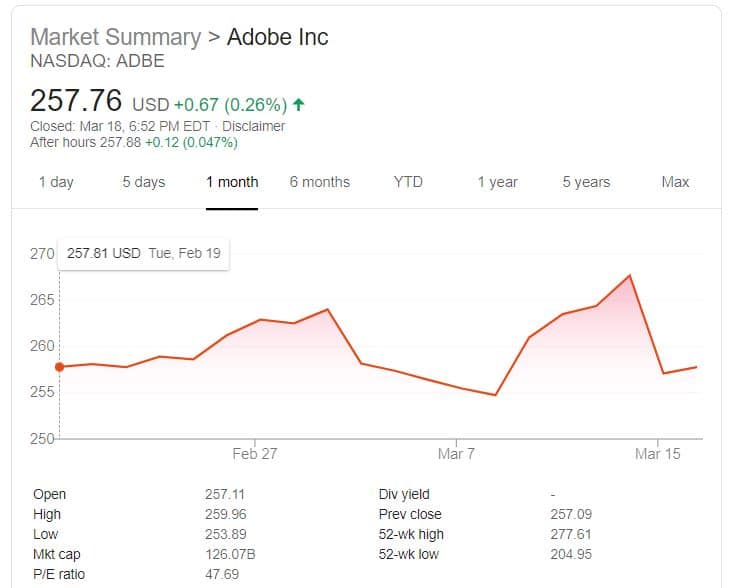Select the 1 year tab
This screenshot has width=738, height=588.
pyautogui.click(x=497, y=182)
